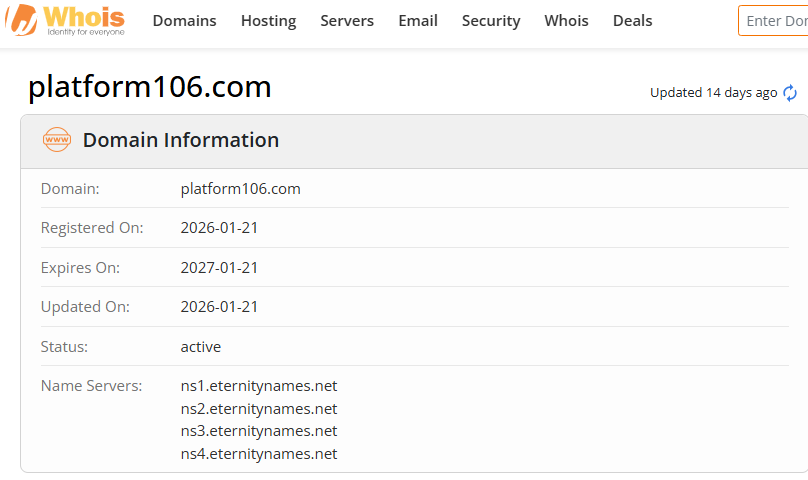Image resolution: width=808 pixels, height=480 pixels.
Task: Click the ns4.eternitynames.net name server
Action: (x=259, y=454)
